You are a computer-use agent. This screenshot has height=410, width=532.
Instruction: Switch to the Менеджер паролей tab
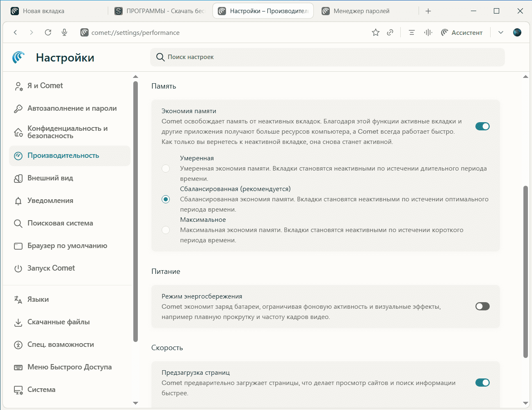(x=361, y=11)
